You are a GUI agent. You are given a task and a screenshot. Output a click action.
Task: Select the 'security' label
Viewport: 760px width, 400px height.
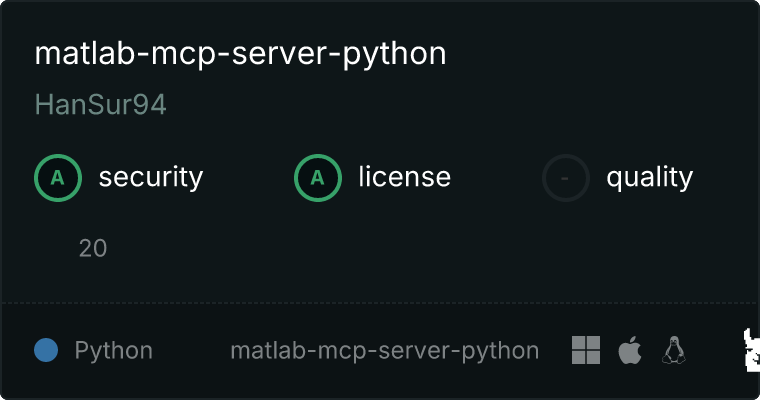tap(151, 177)
